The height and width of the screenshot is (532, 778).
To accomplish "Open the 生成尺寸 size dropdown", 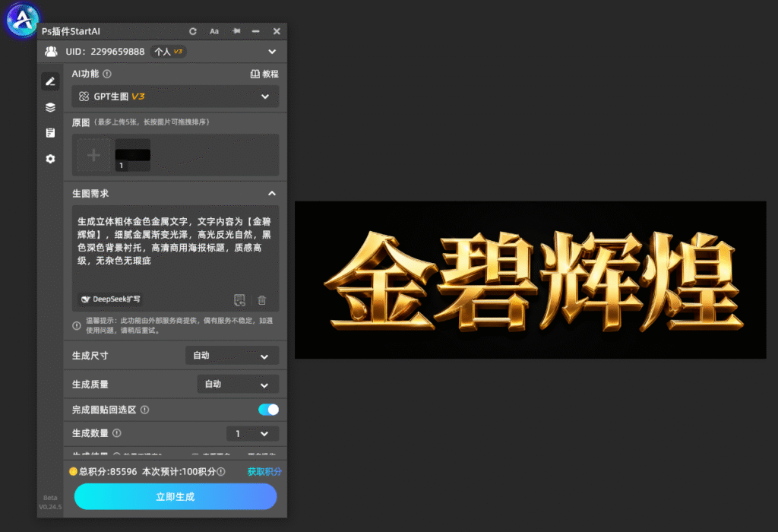I will click(x=232, y=356).
